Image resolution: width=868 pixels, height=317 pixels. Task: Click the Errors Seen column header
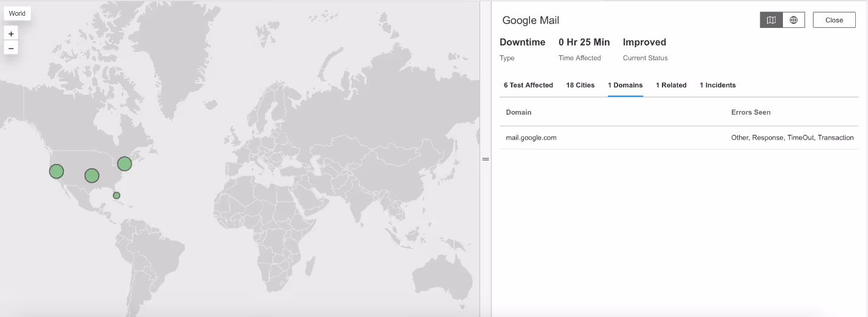[x=751, y=112]
